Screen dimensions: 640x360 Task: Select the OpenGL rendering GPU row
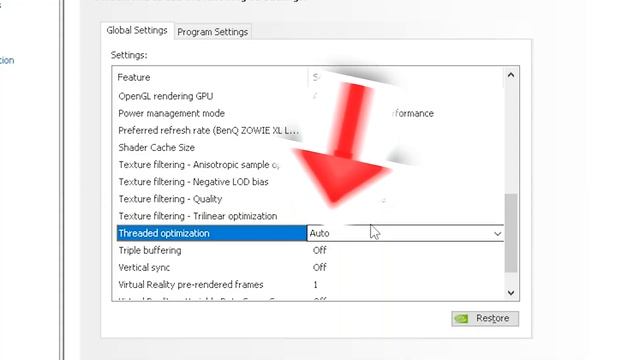(310, 96)
